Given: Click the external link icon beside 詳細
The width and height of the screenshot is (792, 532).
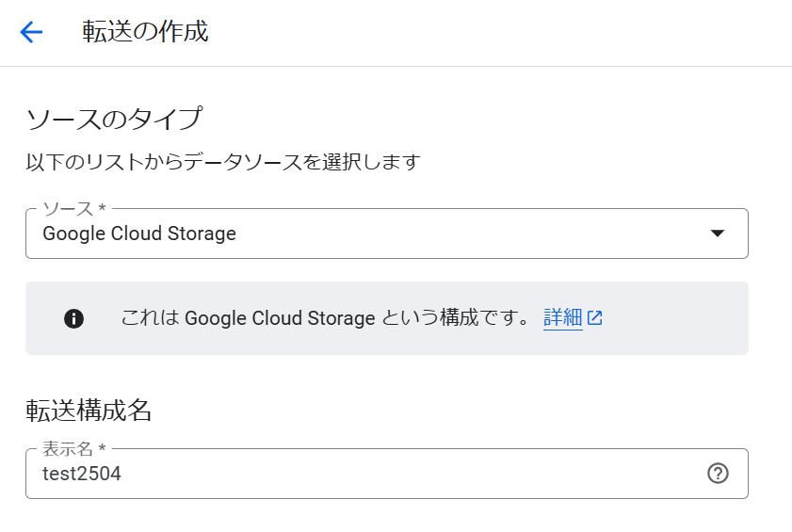Looking at the screenshot, I should tap(595, 317).
